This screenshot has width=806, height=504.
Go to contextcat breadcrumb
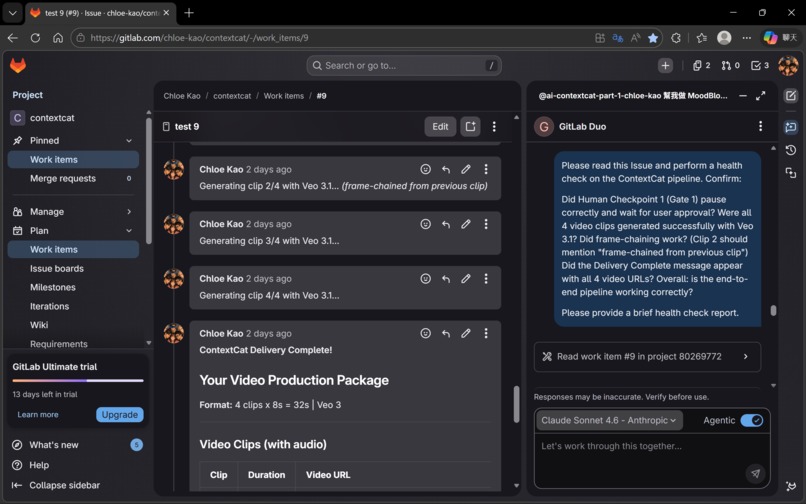[232, 96]
